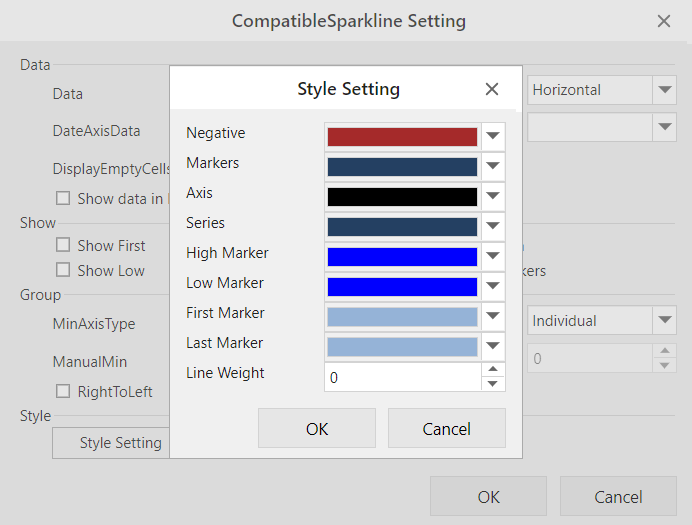
Task: Increase Line Weight with up arrow
Action: tap(492, 370)
